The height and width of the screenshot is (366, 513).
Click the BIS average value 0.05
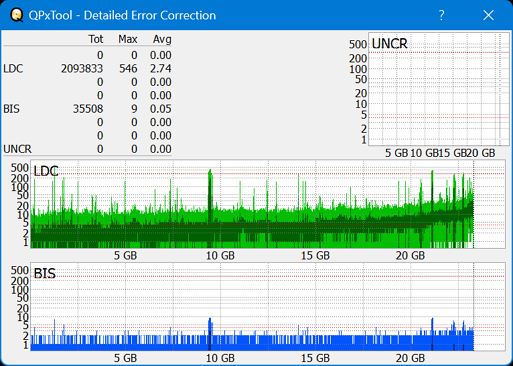160,109
